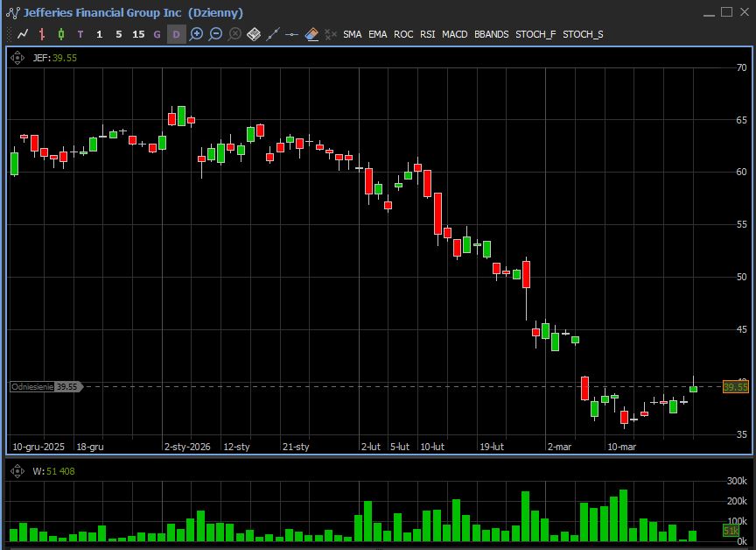The height and width of the screenshot is (550, 756).
Task: Click the move handle on volume panel
Action: [x=17, y=471]
